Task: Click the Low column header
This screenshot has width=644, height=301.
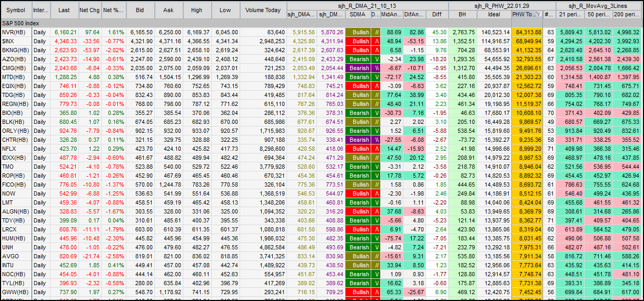Action: (225, 10)
